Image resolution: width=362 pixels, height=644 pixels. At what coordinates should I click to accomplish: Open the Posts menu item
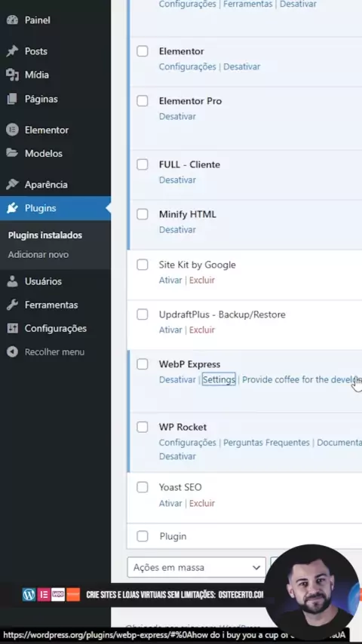(x=35, y=51)
